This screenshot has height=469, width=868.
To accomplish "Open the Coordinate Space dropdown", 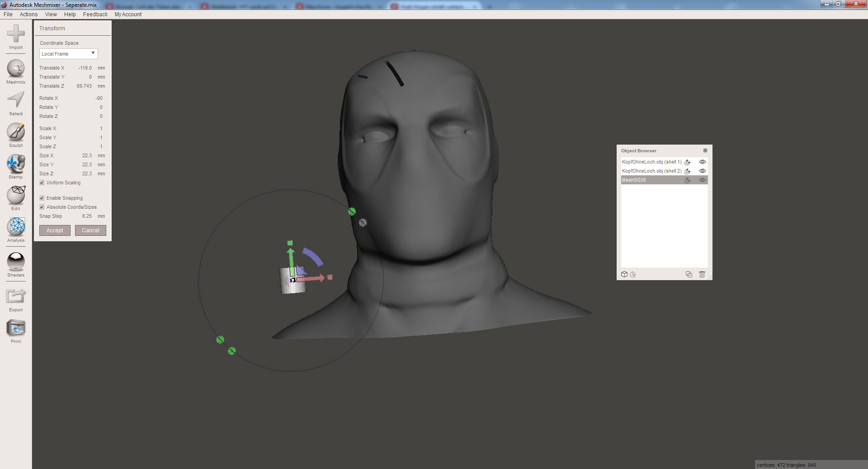I will (68, 54).
